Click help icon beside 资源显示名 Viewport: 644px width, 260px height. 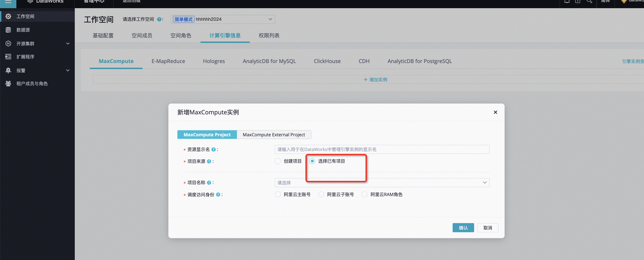[213, 149]
